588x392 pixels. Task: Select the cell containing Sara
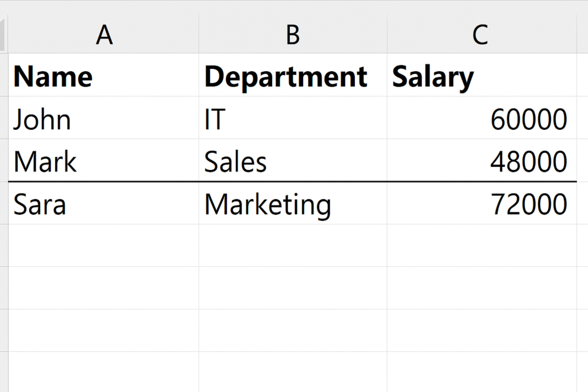103,203
